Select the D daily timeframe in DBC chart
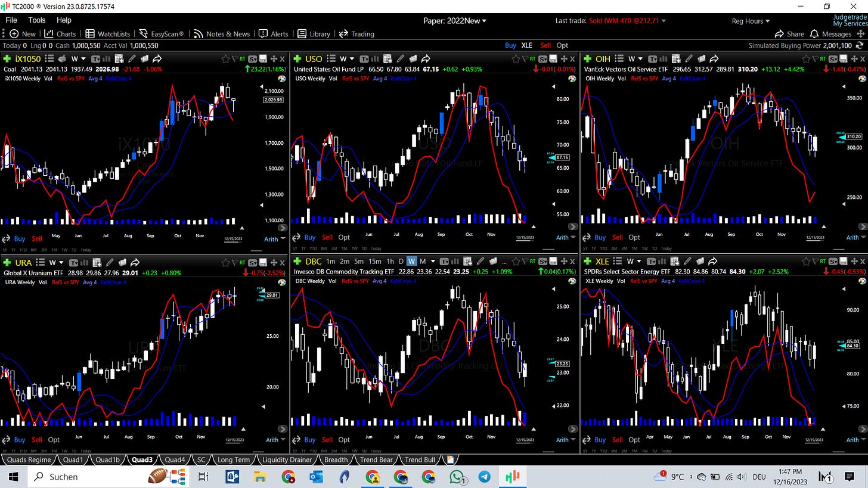Screen dimensions: 868x488 (401, 262)
